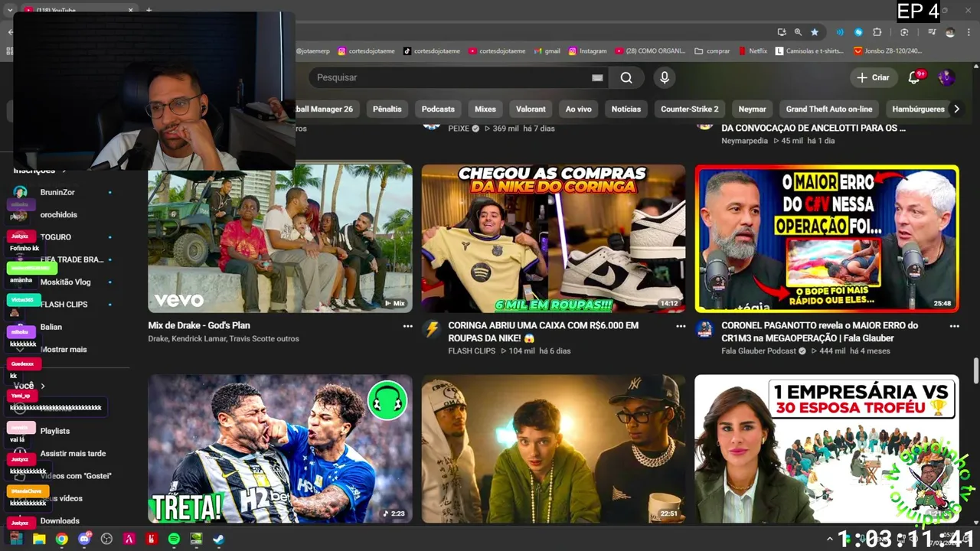This screenshot has width=980, height=551.
Task: Open the Chrome profile avatar
Action: tap(950, 32)
